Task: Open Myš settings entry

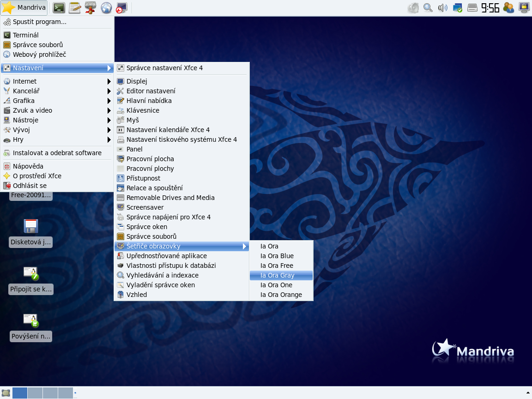Action: (x=182, y=120)
